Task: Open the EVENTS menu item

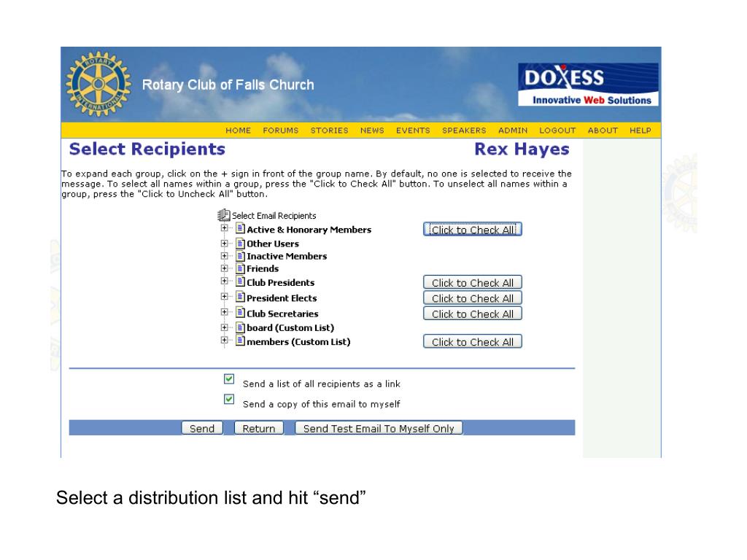Action: coord(413,131)
